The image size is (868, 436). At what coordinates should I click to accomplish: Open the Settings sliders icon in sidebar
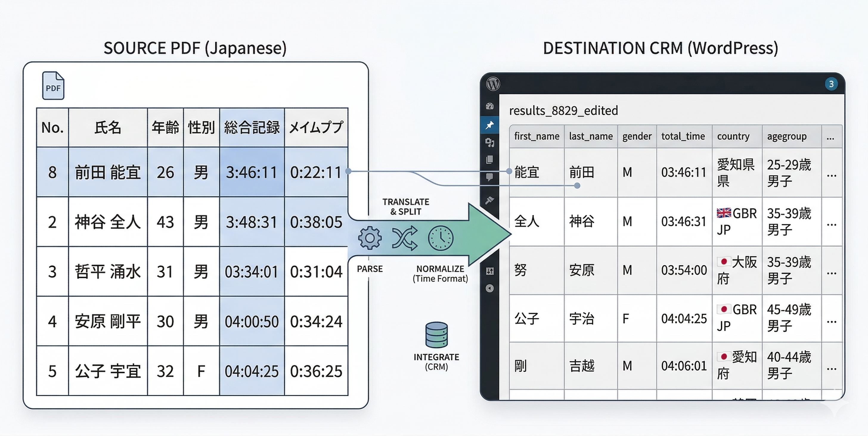[490, 271]
